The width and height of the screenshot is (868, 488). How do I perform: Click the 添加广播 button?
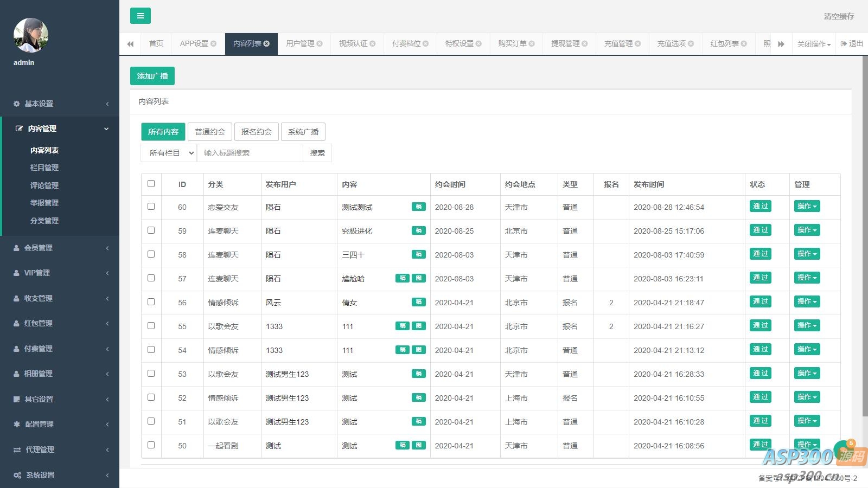152,76
